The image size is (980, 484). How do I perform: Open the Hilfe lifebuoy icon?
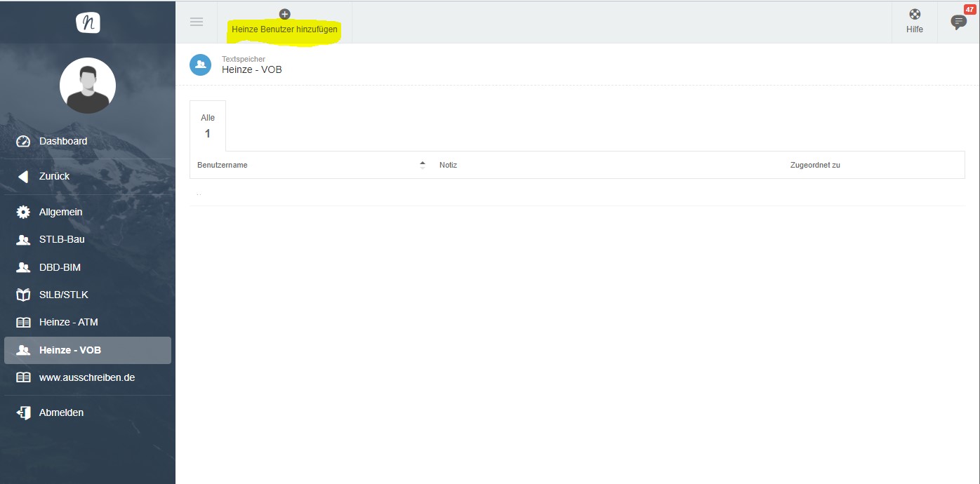915,14
